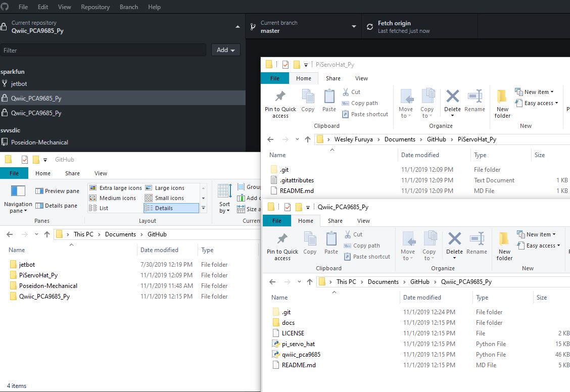Toggle the Preview pane in Explorer View ribbon
Image resolution: width=570 pixels, height=392 pixels.
[57, 190]
